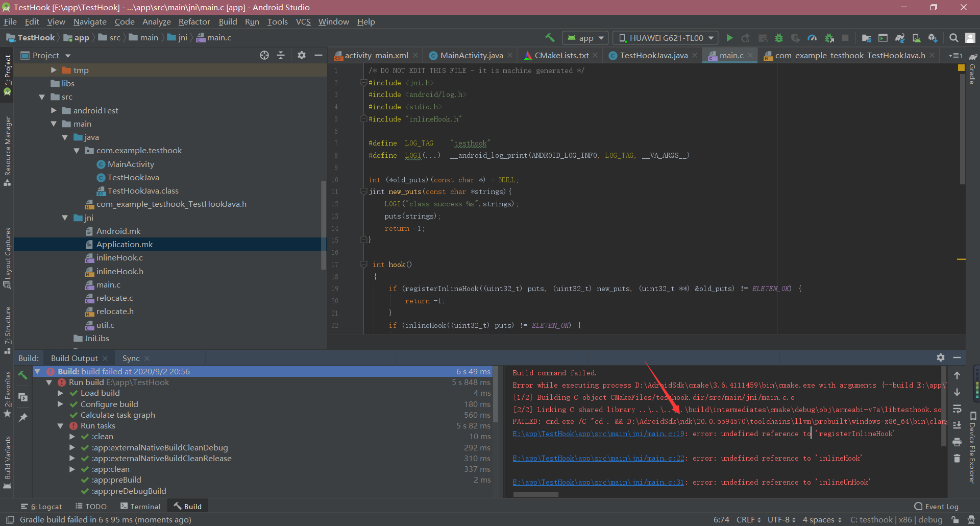This screenshot has width=980, height=526.
Task: Open the Android Profiler gauge icon
Action: coord(812,38)
